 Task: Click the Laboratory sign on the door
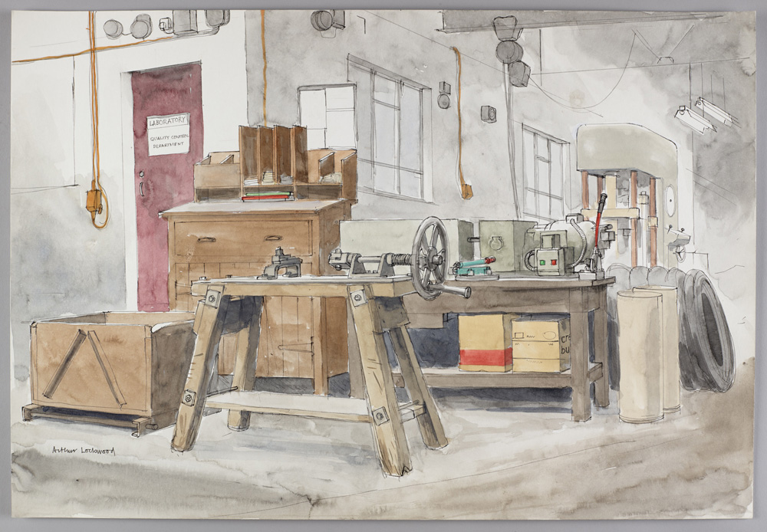click(168, 134)
